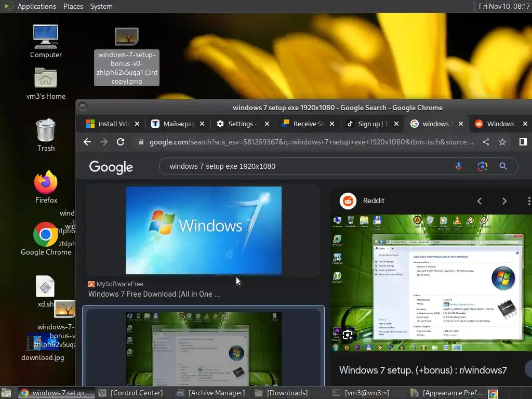Switch to Receive SMS tab
532x399 pixels.
point(308,124)
